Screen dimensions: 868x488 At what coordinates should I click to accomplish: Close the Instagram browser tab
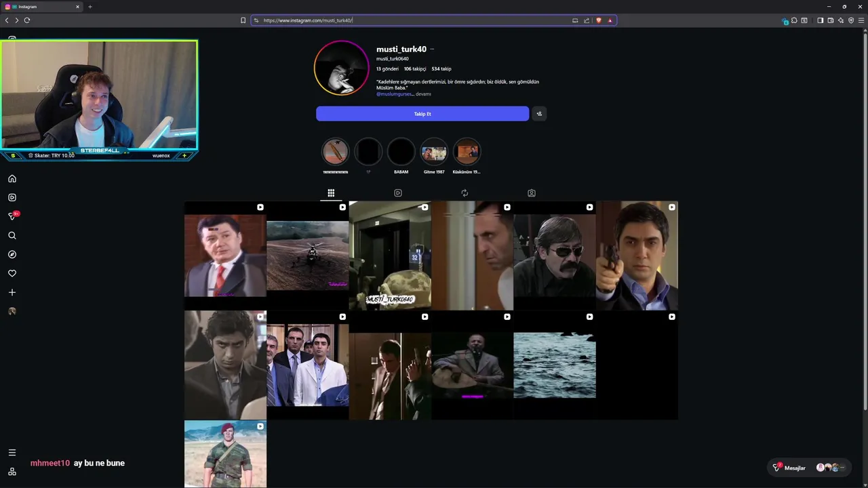77,7
